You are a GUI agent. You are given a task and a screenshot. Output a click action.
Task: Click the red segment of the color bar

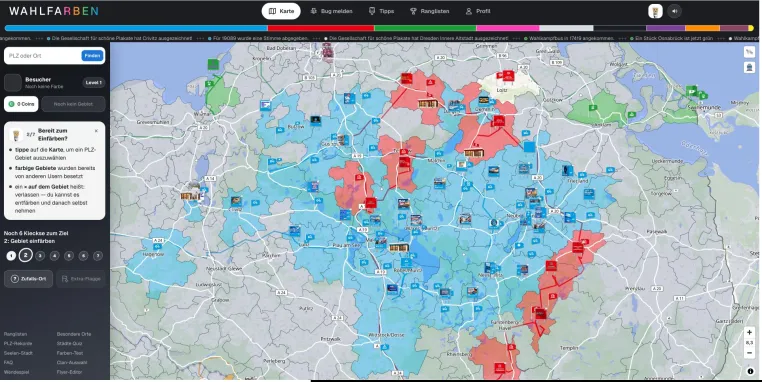(321, 28)
